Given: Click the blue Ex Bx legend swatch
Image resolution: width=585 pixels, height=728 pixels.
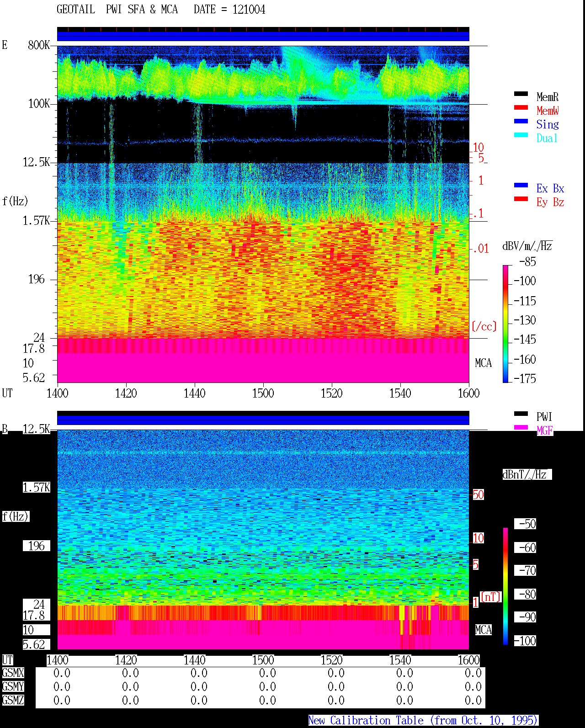Looking at the screenshot, I should [x=521, y=185].
